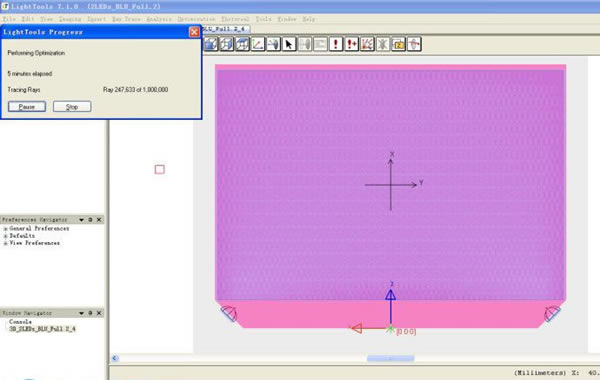The width and height of the screenshot is (600, 380).
Task: Activate the black arrow select tool
Action: click(x=289, y=44)
